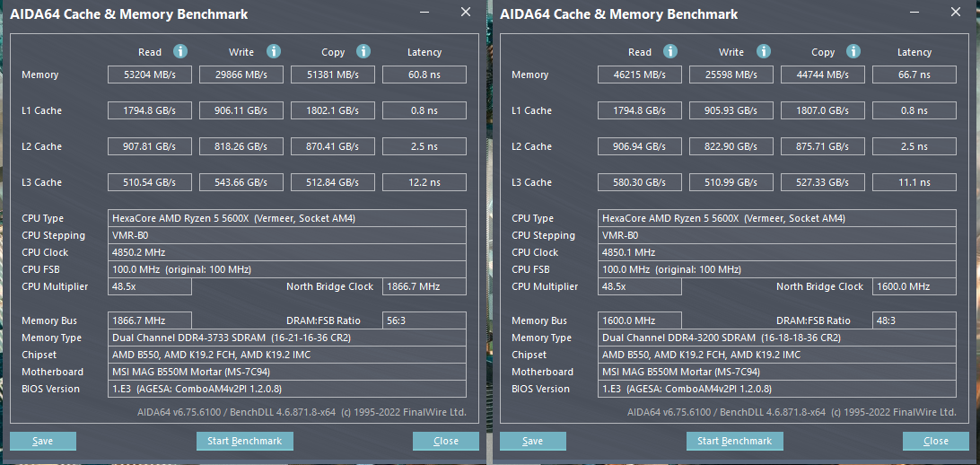
Task: Click CPU Clock field showing 4850.1 MHz
Action: click(x=777, y=252)
